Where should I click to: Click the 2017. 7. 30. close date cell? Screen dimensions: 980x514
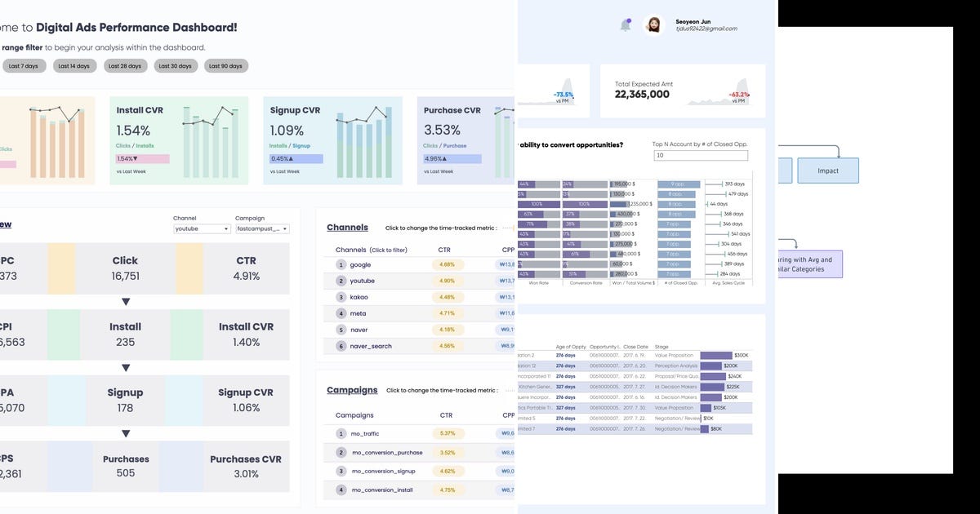point(636,407)
